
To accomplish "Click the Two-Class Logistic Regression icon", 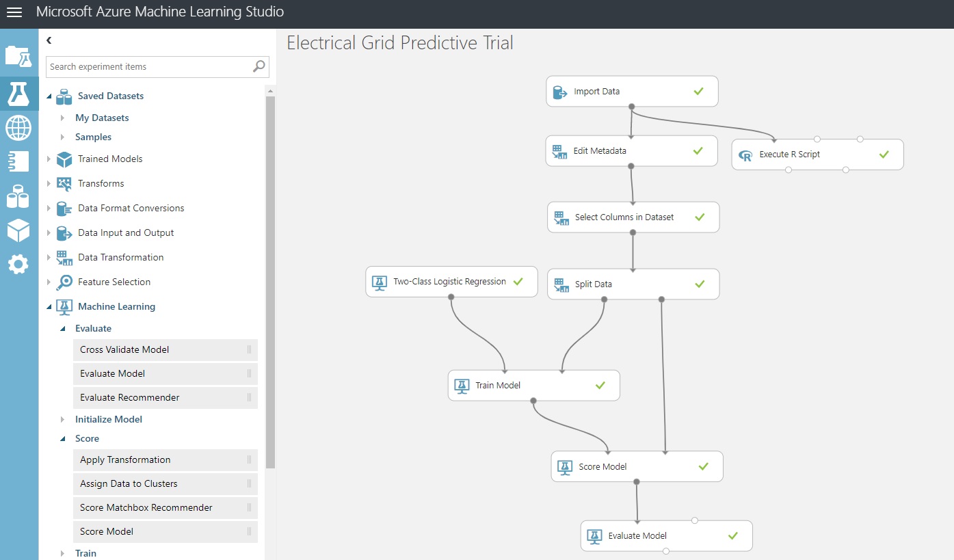I will (x=380, y=282).
